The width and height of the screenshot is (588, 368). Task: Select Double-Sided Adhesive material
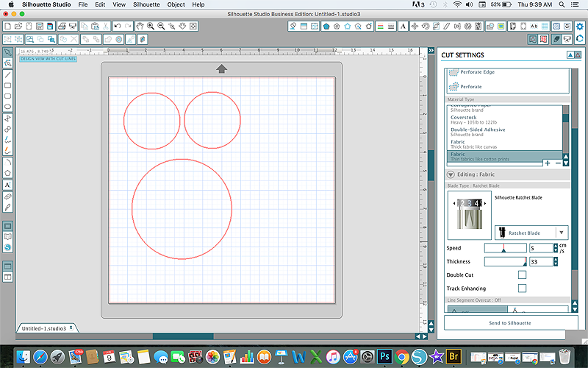coord(505,132)
